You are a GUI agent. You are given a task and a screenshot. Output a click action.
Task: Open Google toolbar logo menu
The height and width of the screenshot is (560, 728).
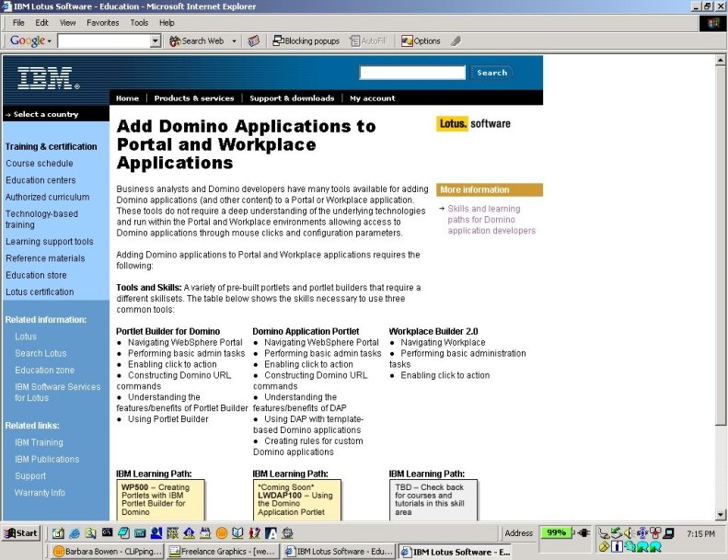coord(30,40)
